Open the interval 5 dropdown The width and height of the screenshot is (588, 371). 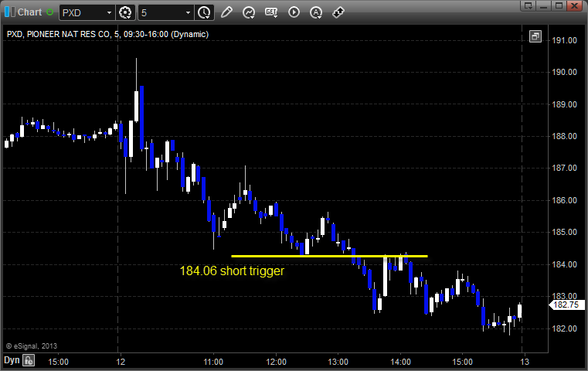(x=188, y=13)
